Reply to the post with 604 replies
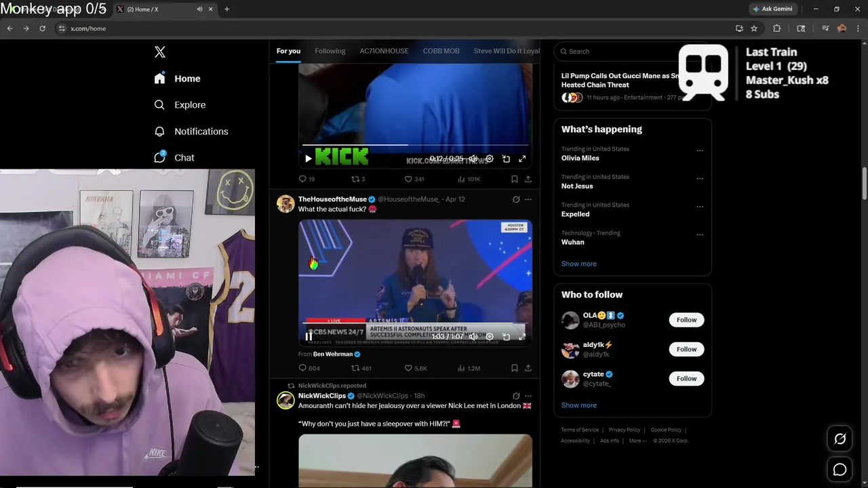This screenshot has width=868, height=488. pyautogui.click(x=309, y=368)
